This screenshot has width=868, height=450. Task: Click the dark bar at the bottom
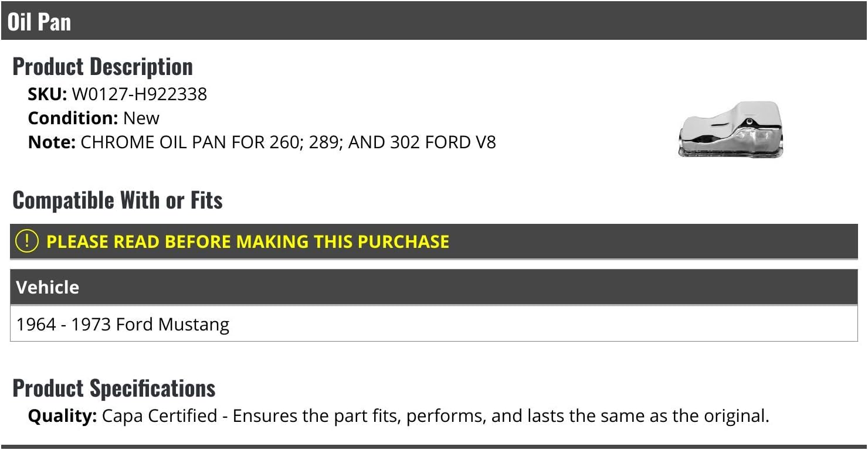coord(434,446)
